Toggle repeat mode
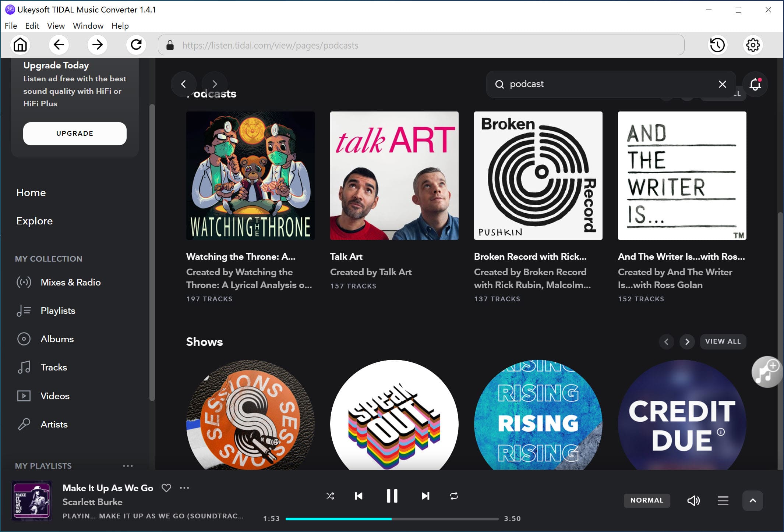Screen dimensions: 784x532 (x=454, y=496)
